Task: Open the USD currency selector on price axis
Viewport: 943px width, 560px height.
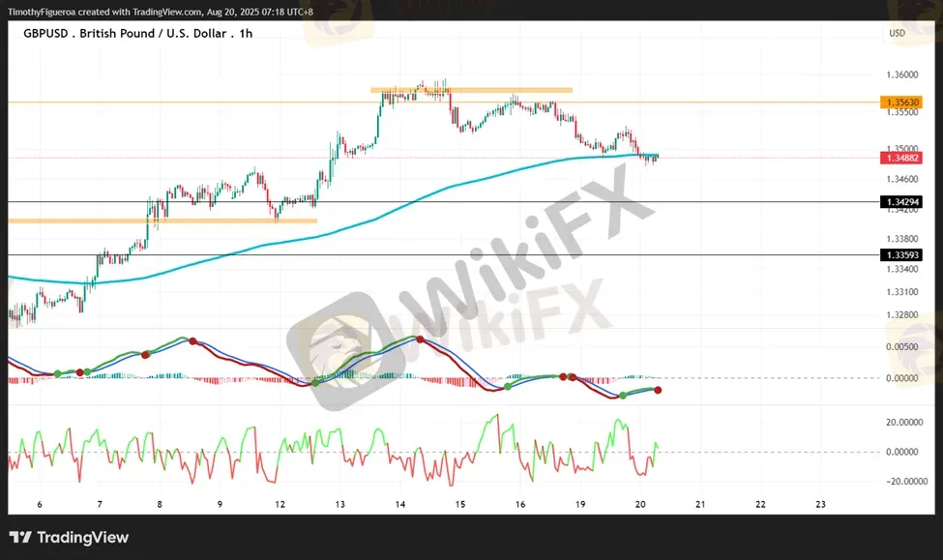Action: [x=897, y=33]
